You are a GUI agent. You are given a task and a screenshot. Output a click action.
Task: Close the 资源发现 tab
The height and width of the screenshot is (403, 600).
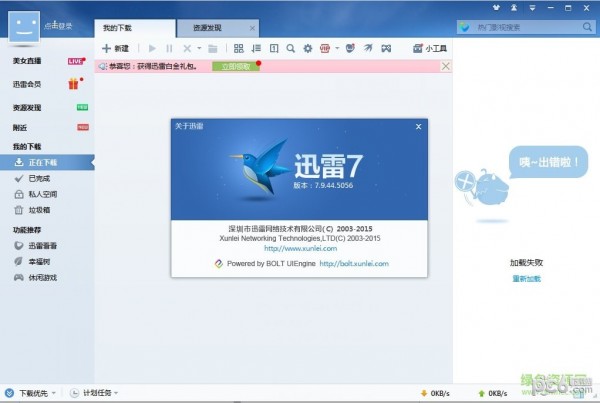[253, 28]
